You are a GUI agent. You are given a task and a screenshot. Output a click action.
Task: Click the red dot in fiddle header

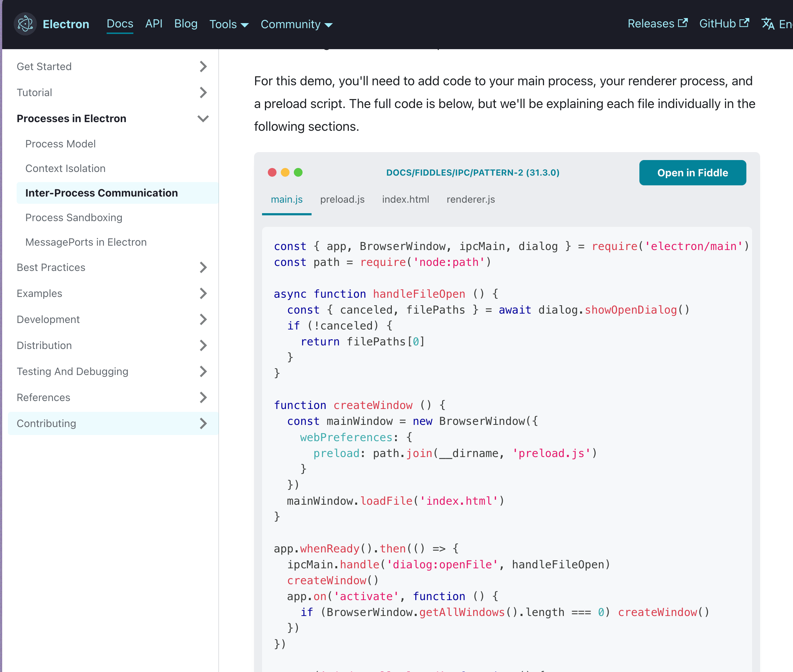[272, 173]
